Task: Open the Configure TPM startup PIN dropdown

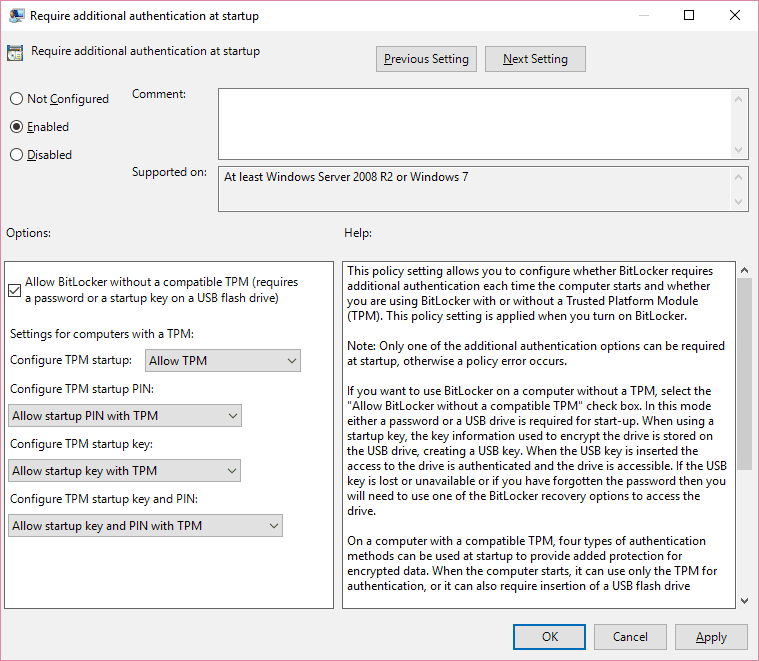Action: click(x=125, y=416)
